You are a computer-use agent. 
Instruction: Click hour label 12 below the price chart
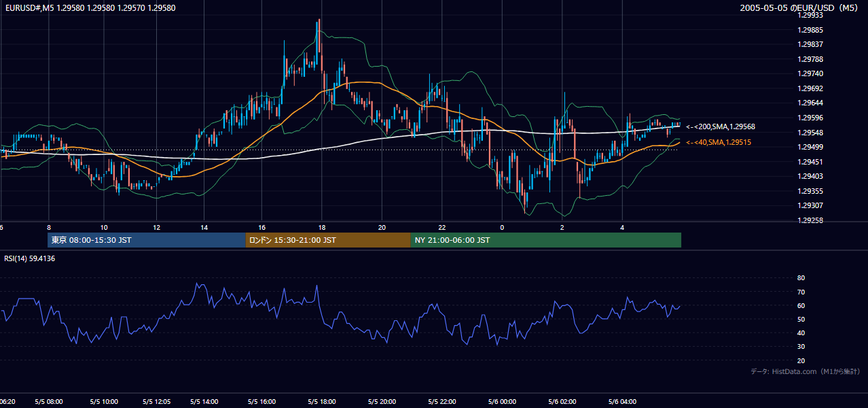(x=157, y=227)
